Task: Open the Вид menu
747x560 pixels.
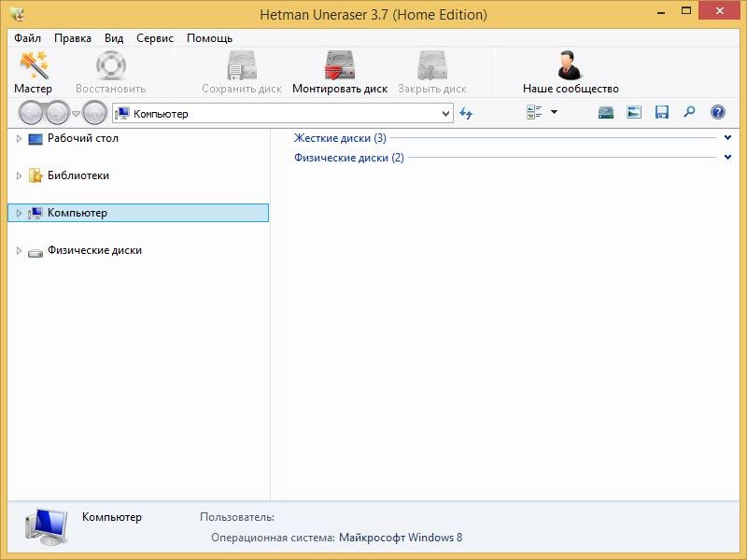Action: (114, 38)
